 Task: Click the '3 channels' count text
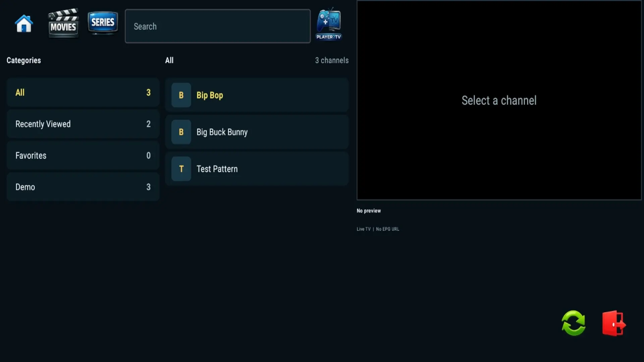[332, 60]
